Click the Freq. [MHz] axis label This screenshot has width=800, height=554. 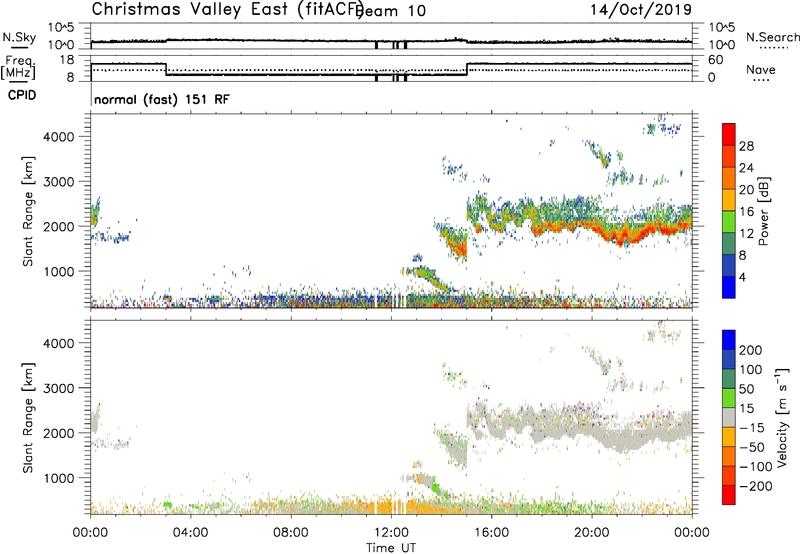tap(18, 67)
